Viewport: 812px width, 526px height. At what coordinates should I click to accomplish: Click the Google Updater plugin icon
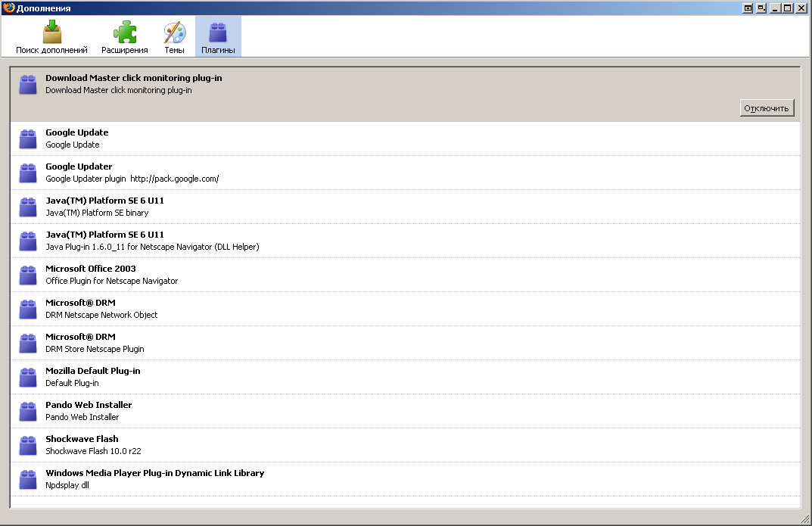28,173
